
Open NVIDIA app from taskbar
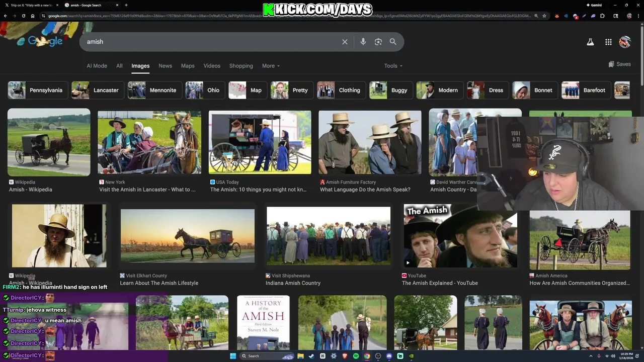pos(411,356)
